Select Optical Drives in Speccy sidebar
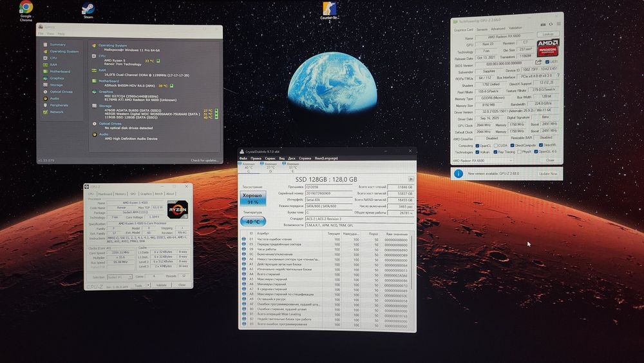This screenshot has width=644, height=363. point(61,92)
